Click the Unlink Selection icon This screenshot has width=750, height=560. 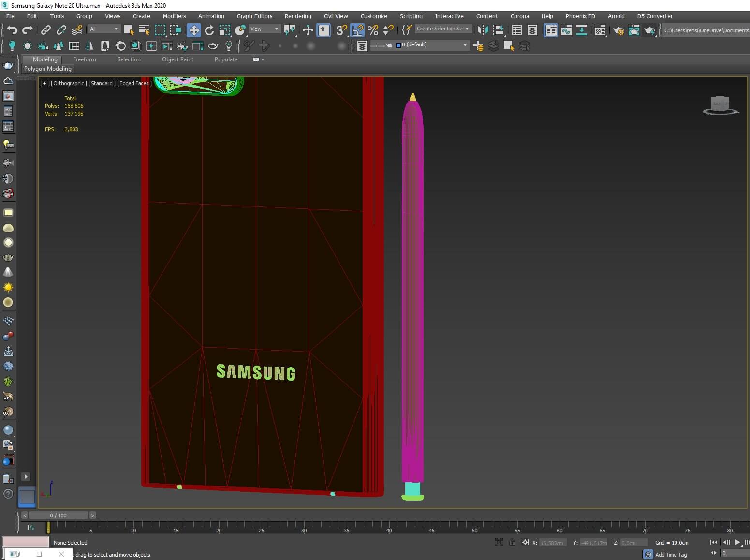coord(61,30)
